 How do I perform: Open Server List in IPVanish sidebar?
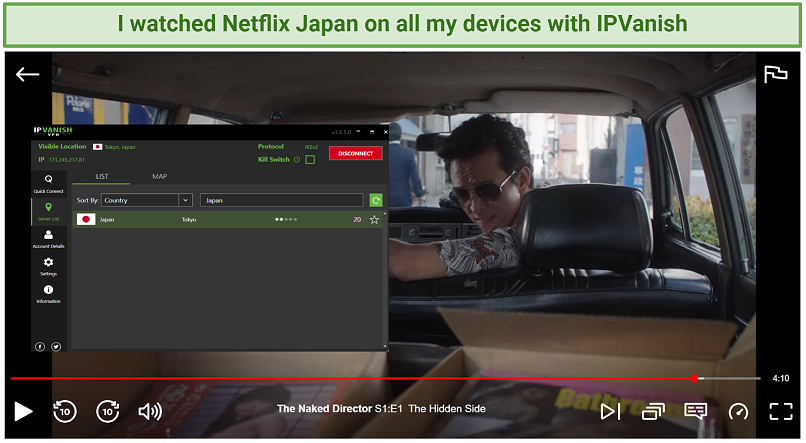point(48,211)
